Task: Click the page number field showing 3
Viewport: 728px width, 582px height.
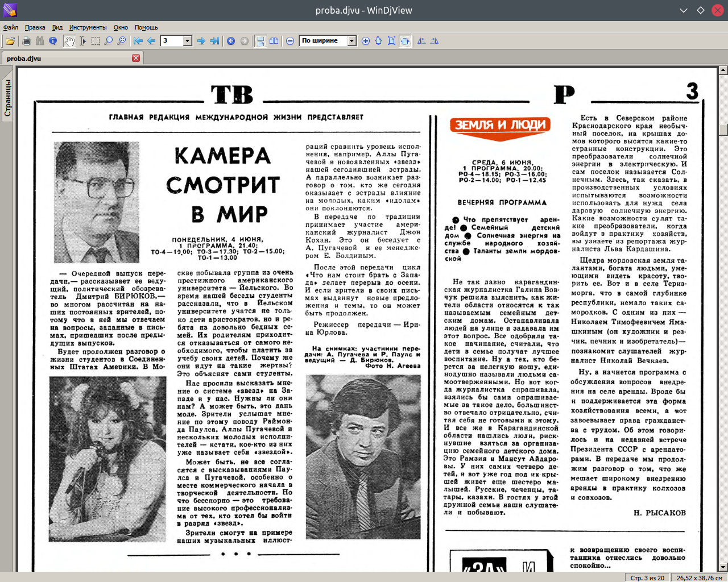Action: click(x=172, y=41)
